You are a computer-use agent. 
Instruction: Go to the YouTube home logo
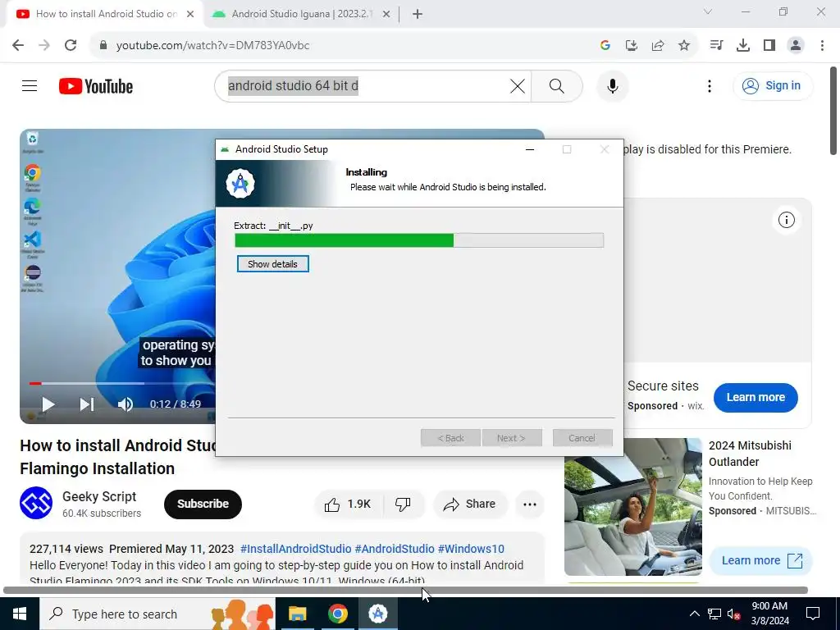point(96,86)
